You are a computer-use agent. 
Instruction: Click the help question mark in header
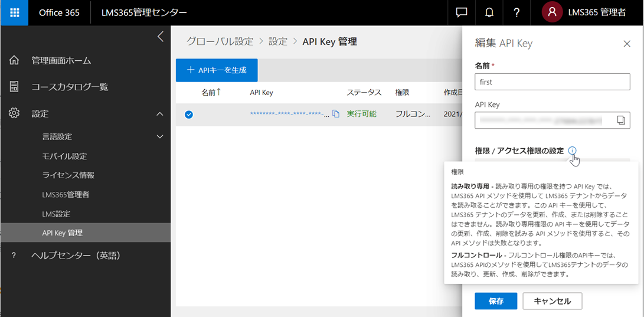pos(517,12)
